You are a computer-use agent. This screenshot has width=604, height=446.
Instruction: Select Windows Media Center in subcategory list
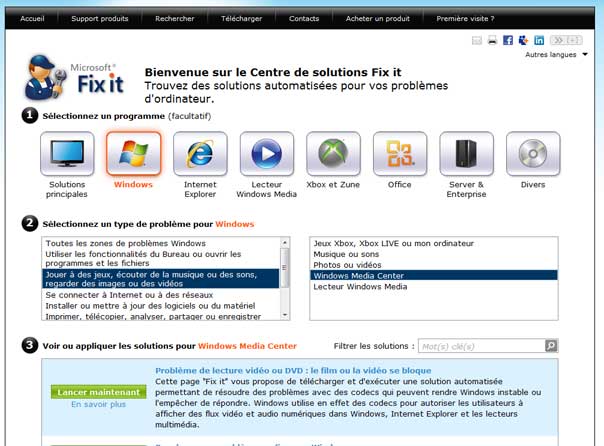click(434, 276)
